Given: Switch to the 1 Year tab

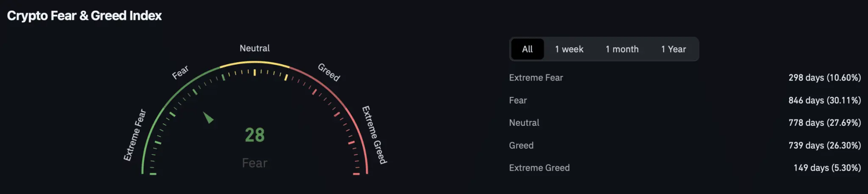Looking at the screenshot, I should coord(673,49).
